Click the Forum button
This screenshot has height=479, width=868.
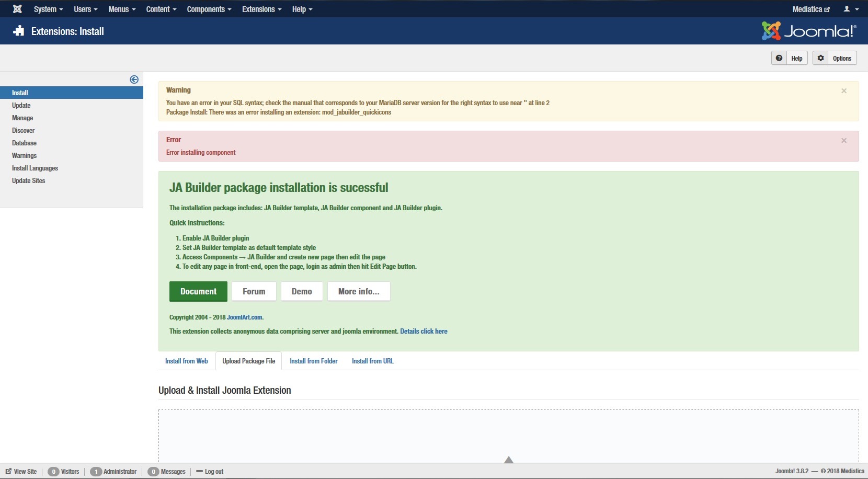(254, 291)
